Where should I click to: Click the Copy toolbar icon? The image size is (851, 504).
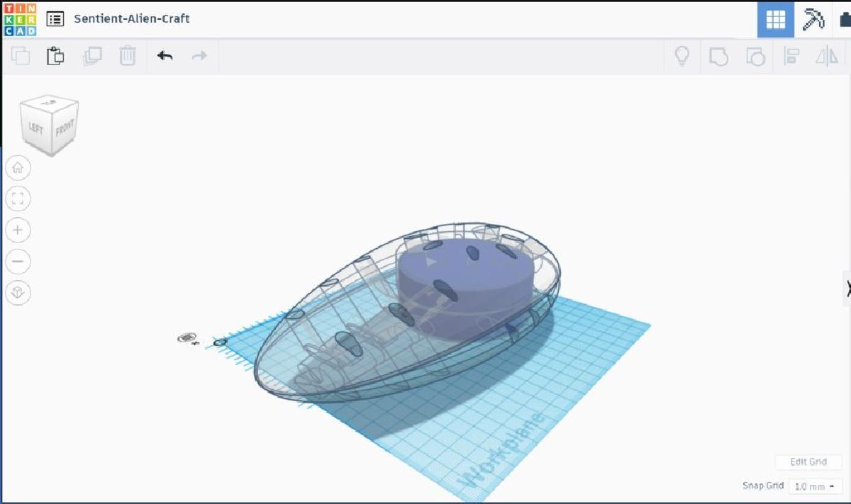[x=21, y=56]
